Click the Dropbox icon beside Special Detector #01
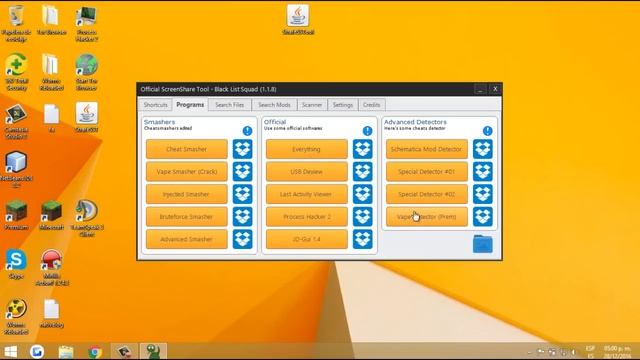The height and width of the screenshot is (360, 640). click(x=482, y=171)
